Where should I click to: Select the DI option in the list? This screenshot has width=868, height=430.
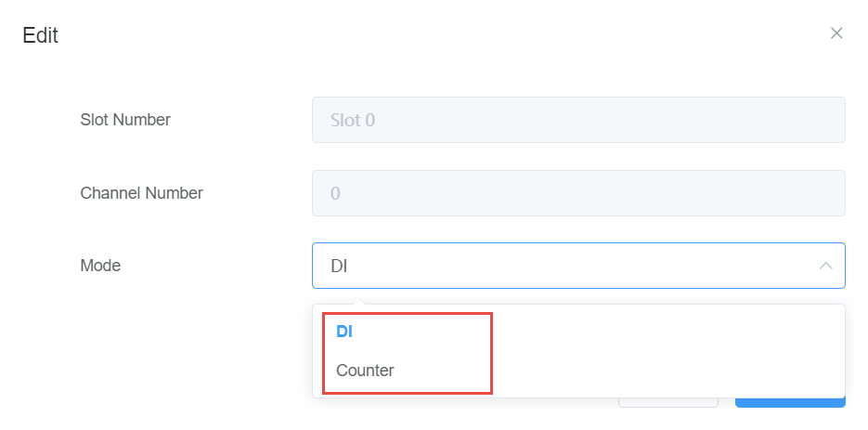(x=344, y=332)
